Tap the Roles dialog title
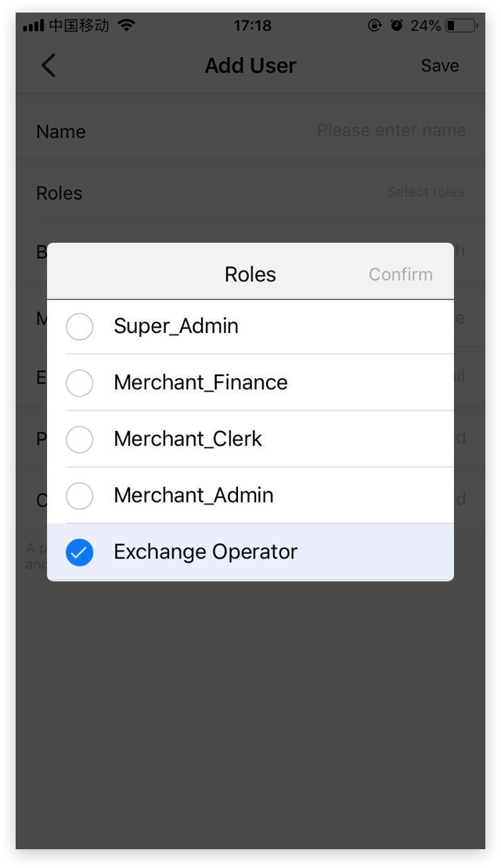Viewport: 501px width, 868px height. click(250, 274)
